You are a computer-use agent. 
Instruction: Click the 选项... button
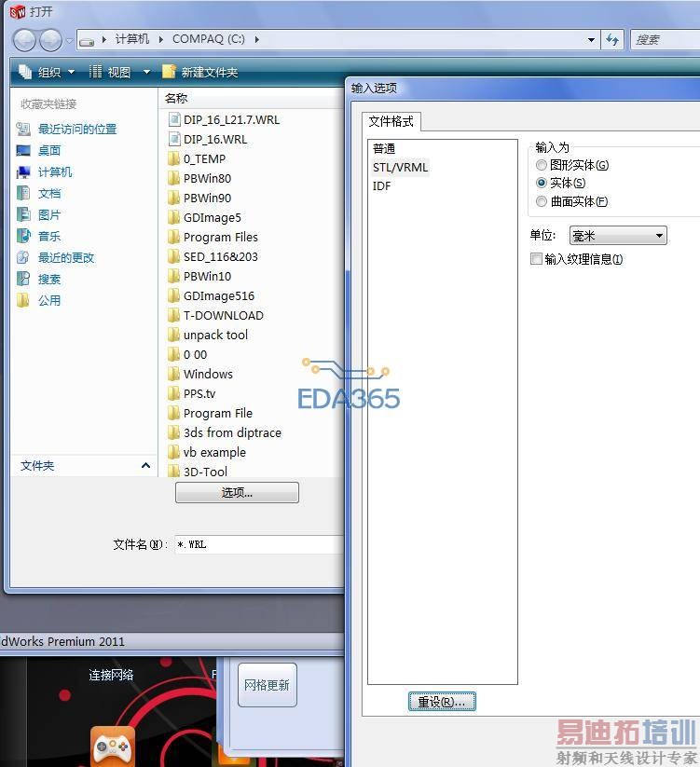(x=237, y=493)
